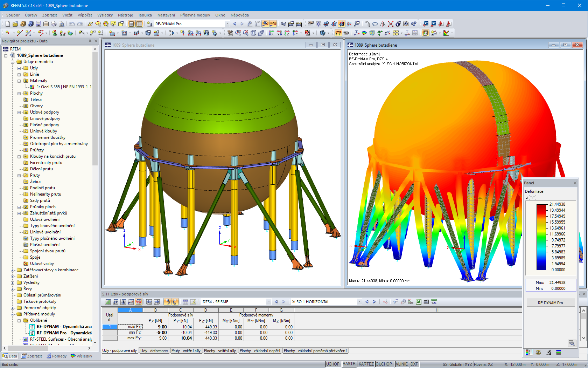
Task: Open the calculator icon in the results toolbar
Action: [x=426, y=301]
